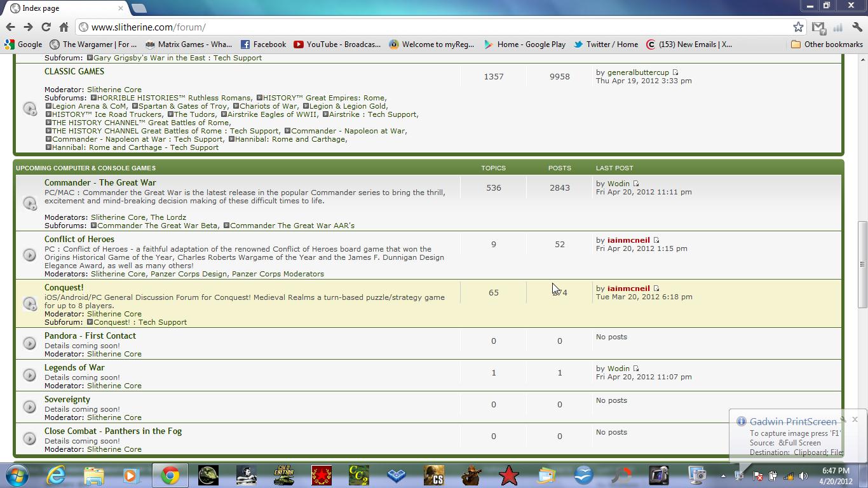Open the Matrix Games bookmark
Viewport: 868px width, 488px height.
click(189, 44)
